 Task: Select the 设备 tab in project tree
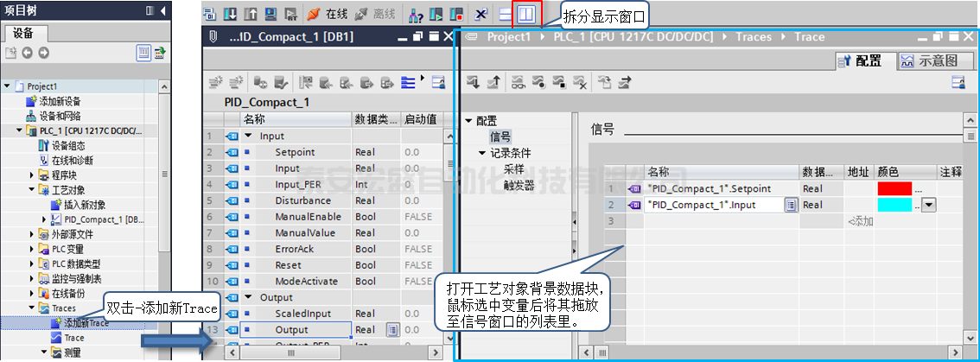pyautogui.click(x=24, y=33)
